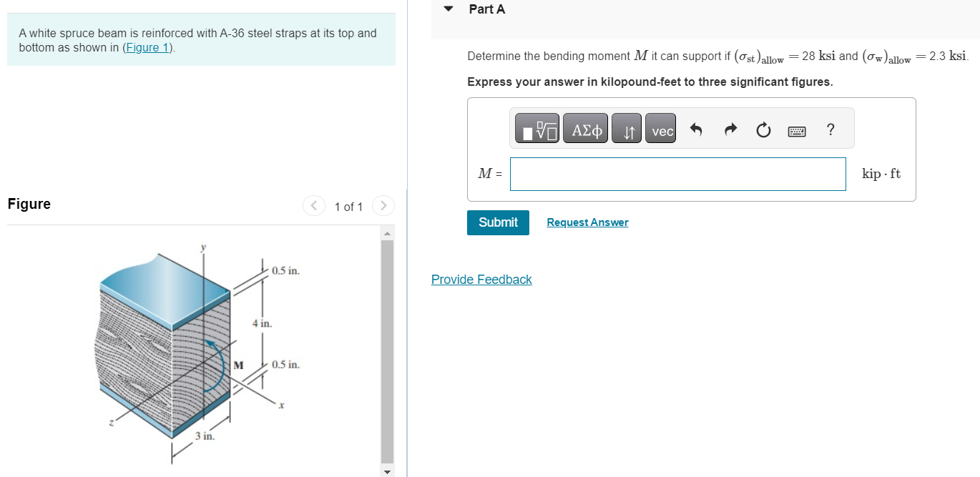Collapse the Part A section
980x477 pixels.
click(x=447, y=9)
